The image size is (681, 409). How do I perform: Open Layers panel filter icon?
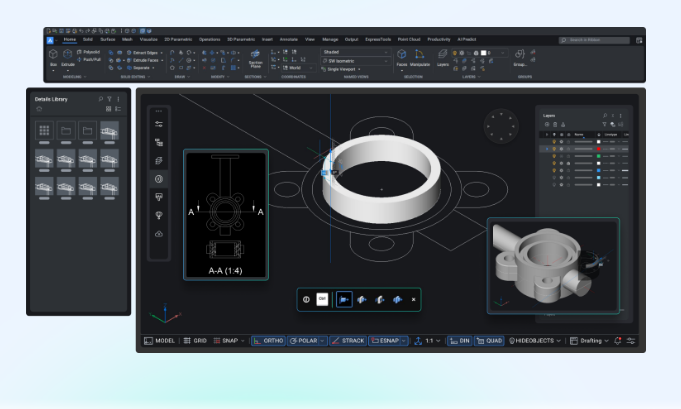(604, 124)
